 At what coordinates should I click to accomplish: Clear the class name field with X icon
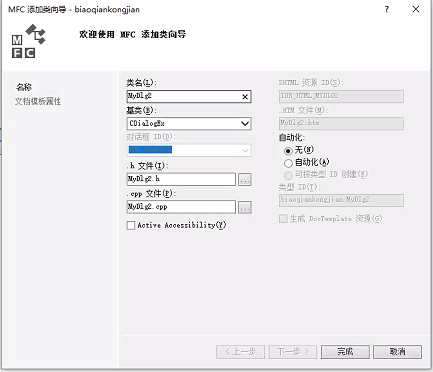245,97
